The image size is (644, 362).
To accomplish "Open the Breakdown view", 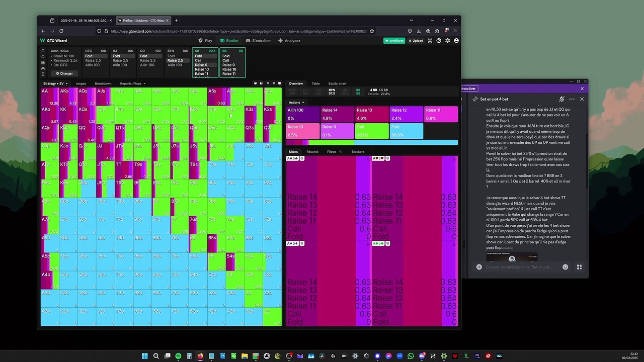I will (103, 83).
